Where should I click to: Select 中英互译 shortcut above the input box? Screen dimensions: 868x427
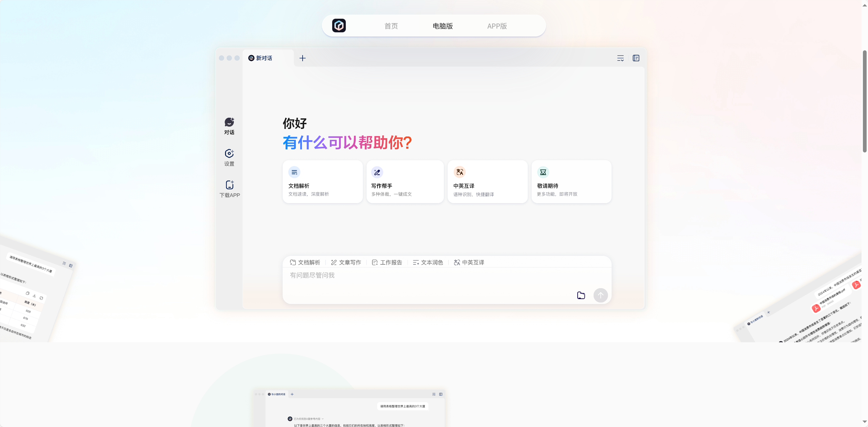point(469,262)
